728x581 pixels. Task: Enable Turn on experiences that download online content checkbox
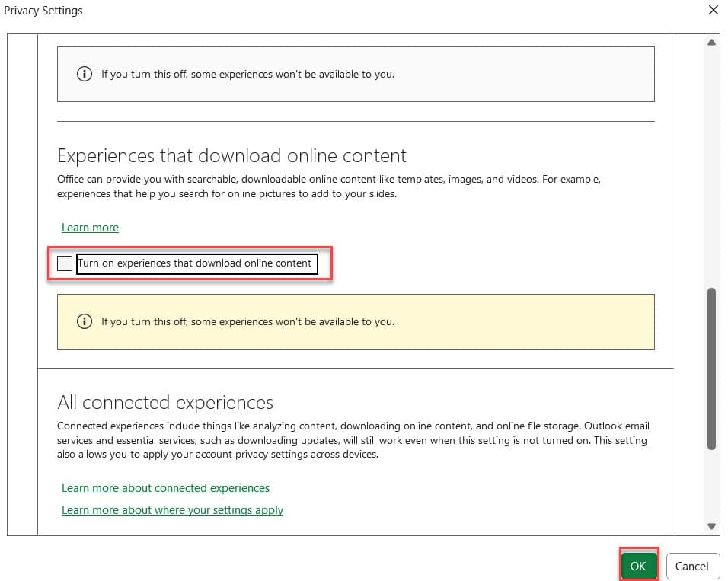tap(65, 263)
